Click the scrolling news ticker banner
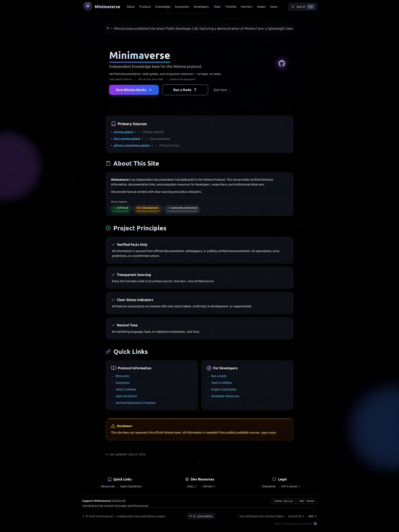399x532 pixels. (199, 28)
